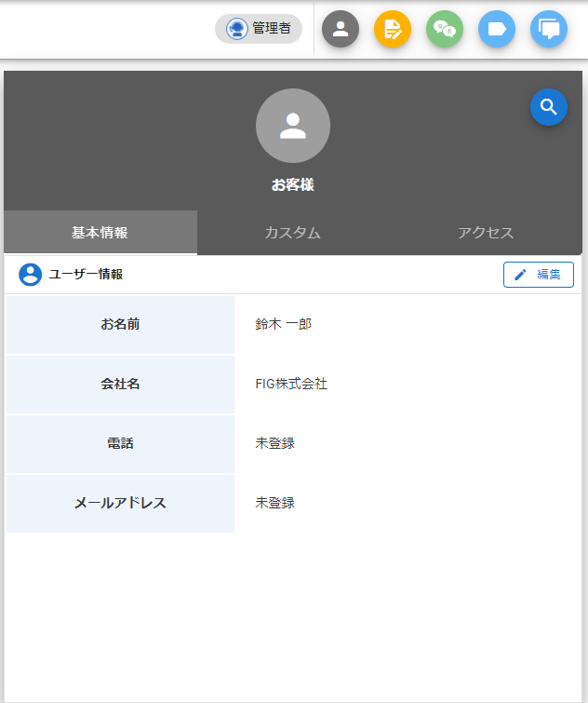Screen dimensions: 588x703
Task: Click the 管理者 account chip
Action: click(259, 29)
